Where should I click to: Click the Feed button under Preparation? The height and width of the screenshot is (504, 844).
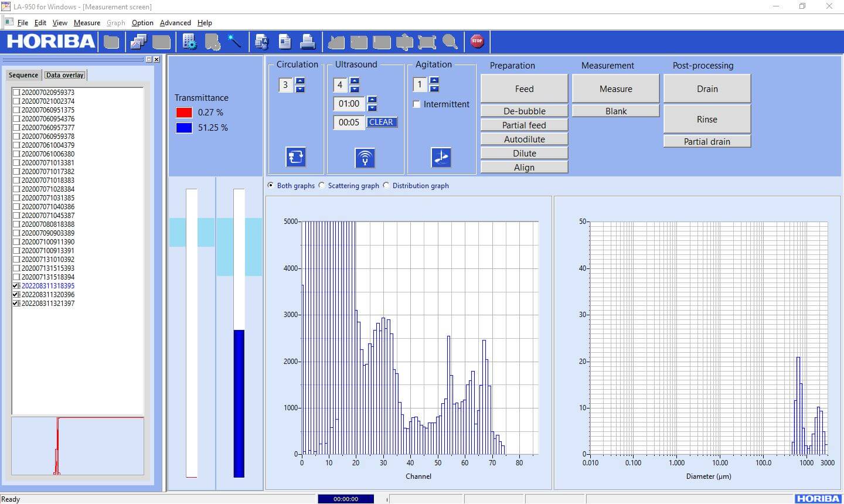click(523, 88)
